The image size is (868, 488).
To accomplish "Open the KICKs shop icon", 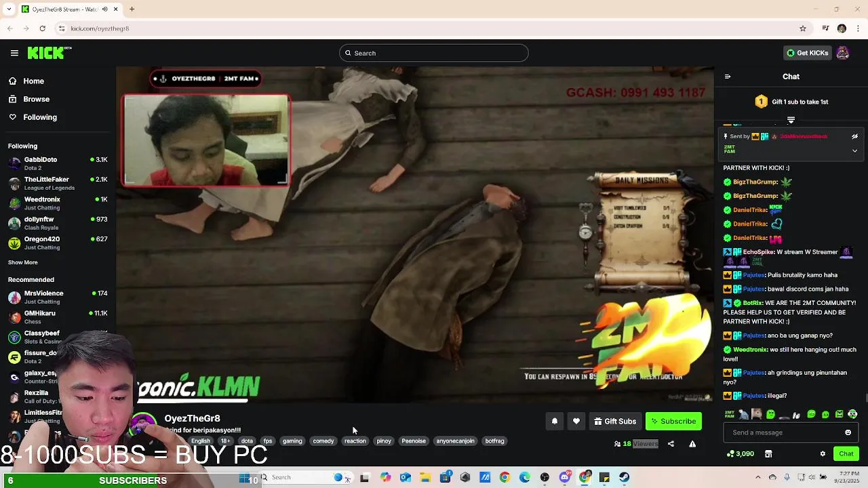I will 768,454.
